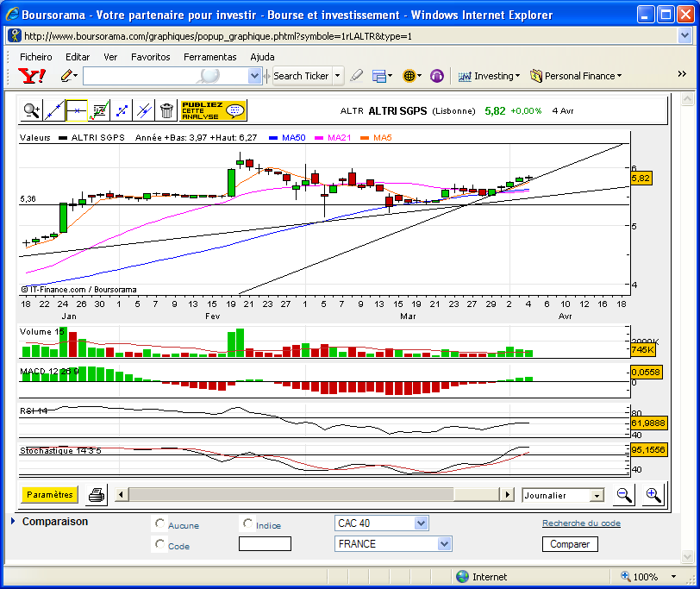Click the yellow Paramètres button

click(x=49, y=494)
